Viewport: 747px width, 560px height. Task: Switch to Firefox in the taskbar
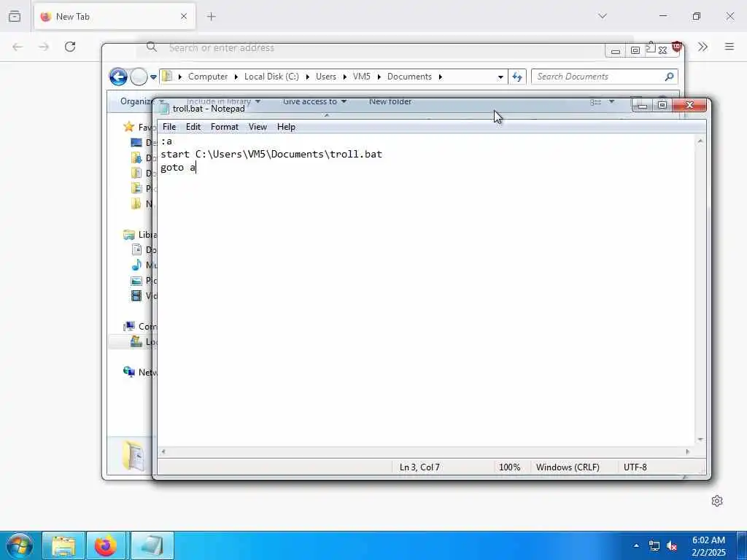click(x=106, y=545)
